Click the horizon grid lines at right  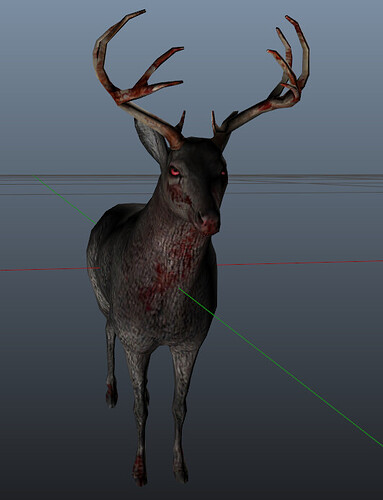[306, 183]
